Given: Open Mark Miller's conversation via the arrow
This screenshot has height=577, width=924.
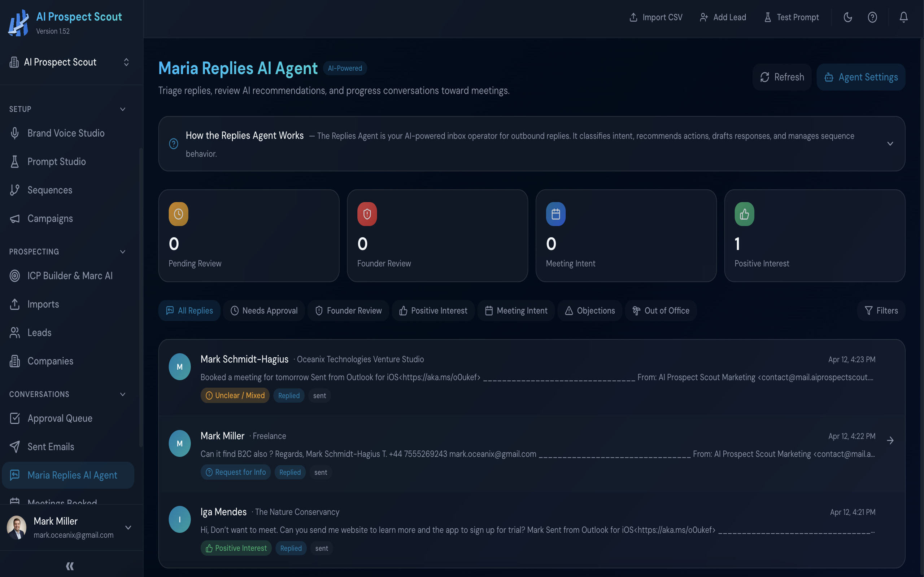Looking at the screenshot, I should (891, 440).
